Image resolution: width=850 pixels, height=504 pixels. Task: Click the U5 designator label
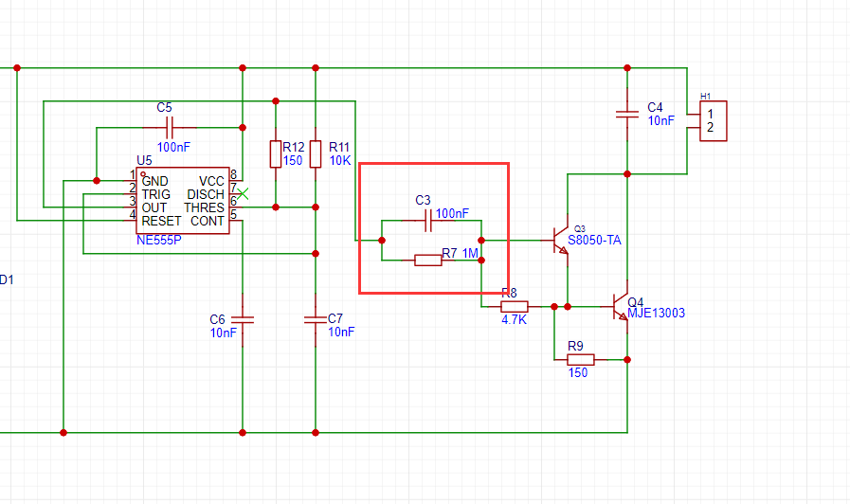pos(144,160)
